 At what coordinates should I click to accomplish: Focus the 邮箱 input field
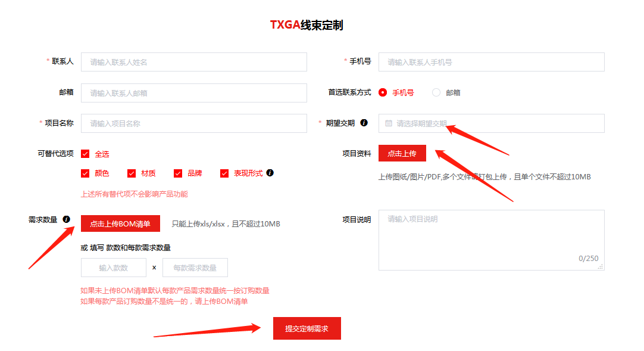pos(194,93)
